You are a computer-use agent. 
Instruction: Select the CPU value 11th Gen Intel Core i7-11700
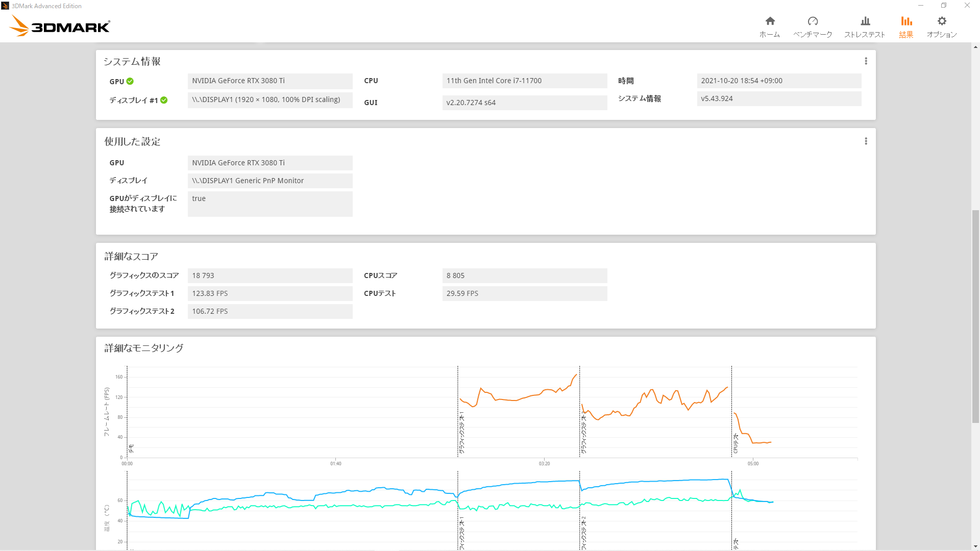[x=525, y=81]
